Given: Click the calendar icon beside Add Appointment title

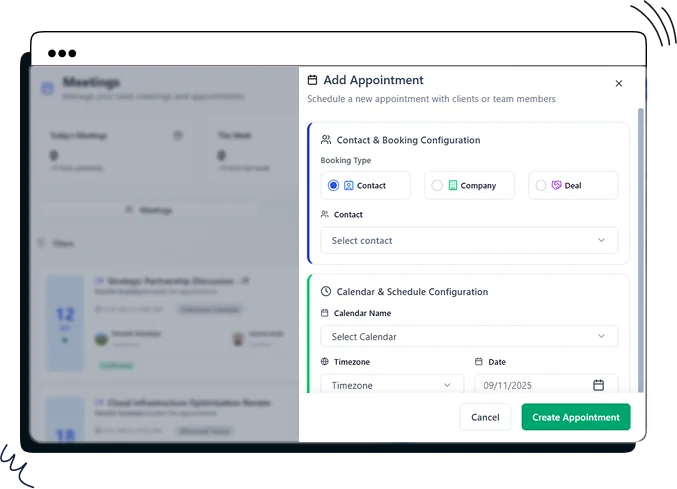Looking at the screenshot, I should (x=313, y=80).
